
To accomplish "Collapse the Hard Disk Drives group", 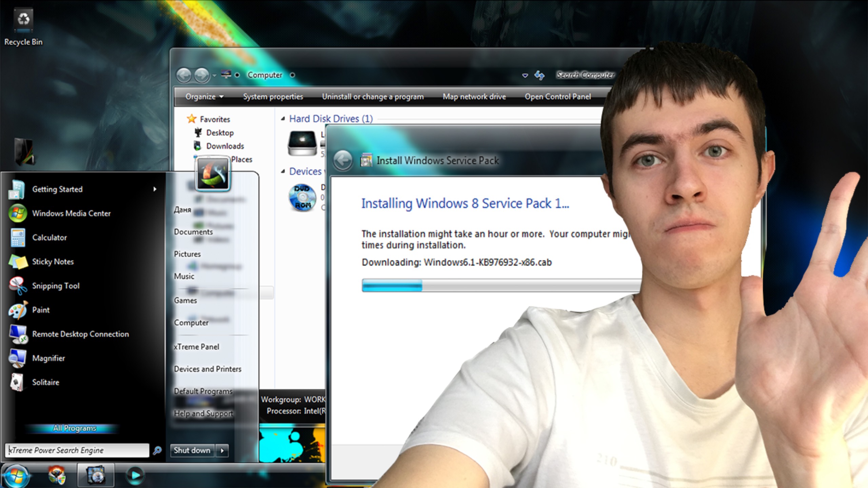I will (283, 119).
